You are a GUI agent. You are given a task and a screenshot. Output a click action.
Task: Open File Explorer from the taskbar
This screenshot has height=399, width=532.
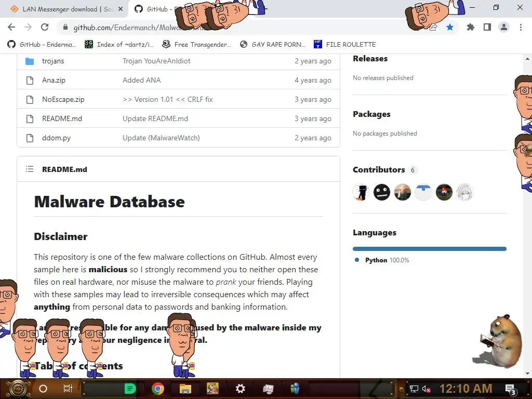185,389
